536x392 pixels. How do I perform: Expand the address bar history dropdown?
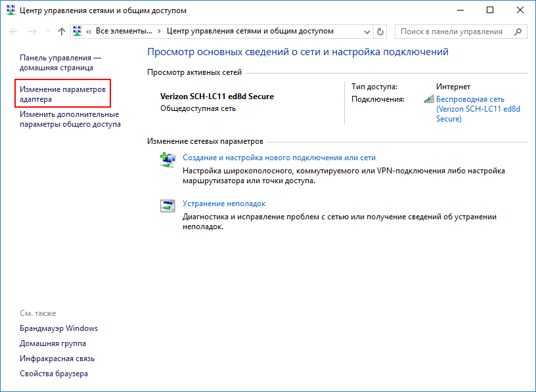pos(367,32)
